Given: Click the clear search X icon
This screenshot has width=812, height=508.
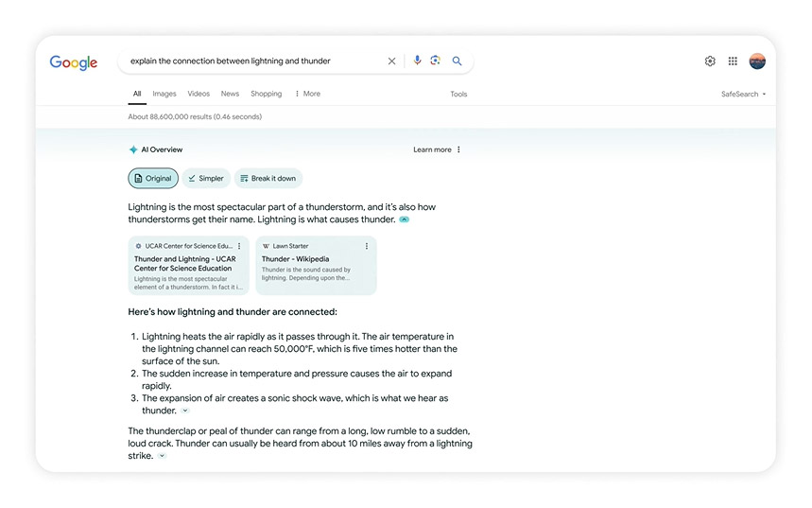Looking at the screenshot, I should tap(391, 61).
